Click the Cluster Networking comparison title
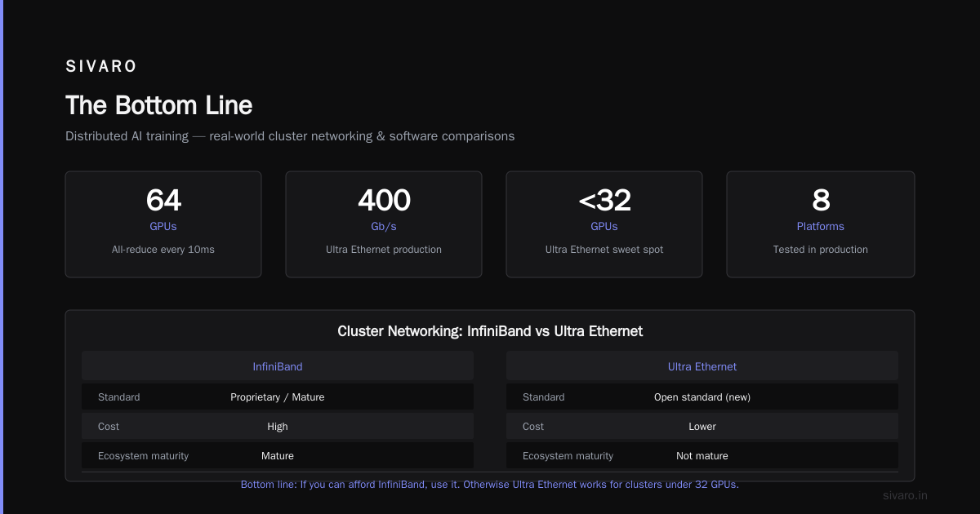 click(490, 331)
